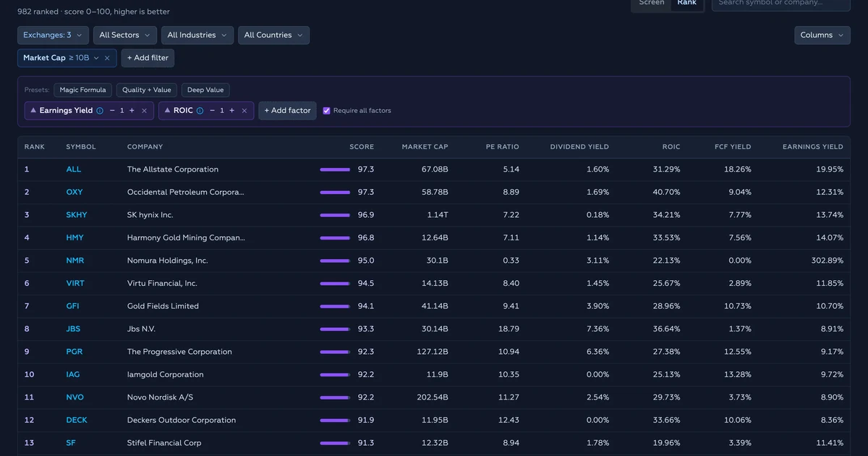
Task: Remove the ROIC factor
Action: click(x=244, y=111)
